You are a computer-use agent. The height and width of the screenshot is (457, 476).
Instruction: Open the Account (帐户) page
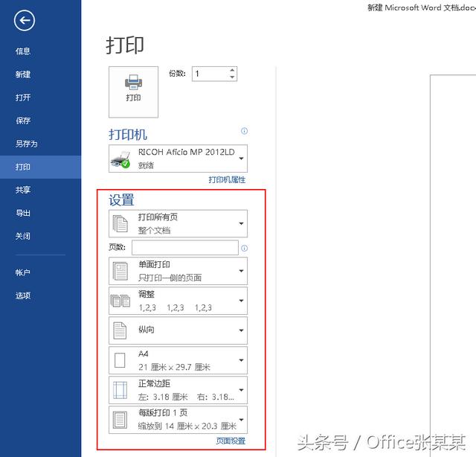[x=23, y=272]
